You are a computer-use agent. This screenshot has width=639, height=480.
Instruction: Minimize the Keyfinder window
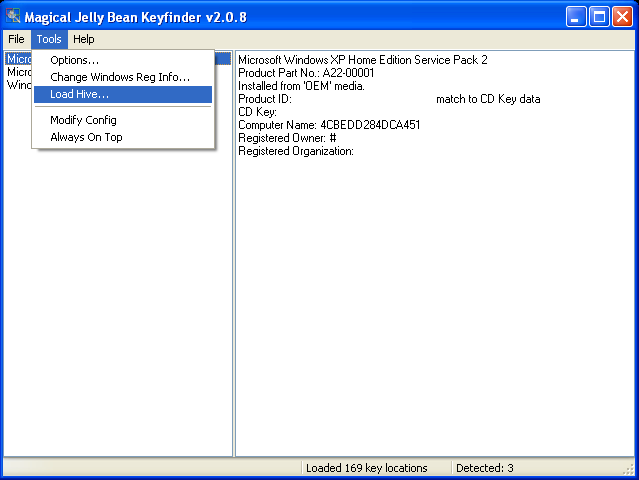pyautogui.click(x=577, y=16)
